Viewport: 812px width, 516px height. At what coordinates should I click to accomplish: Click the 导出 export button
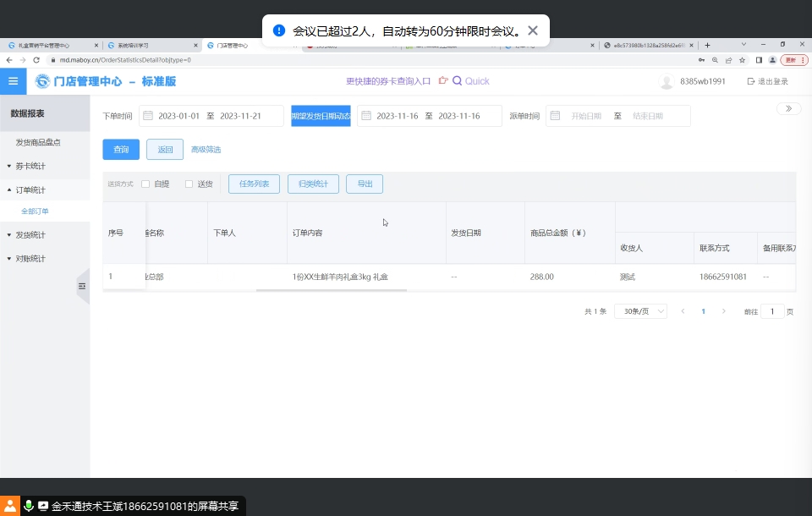point(365,184)
